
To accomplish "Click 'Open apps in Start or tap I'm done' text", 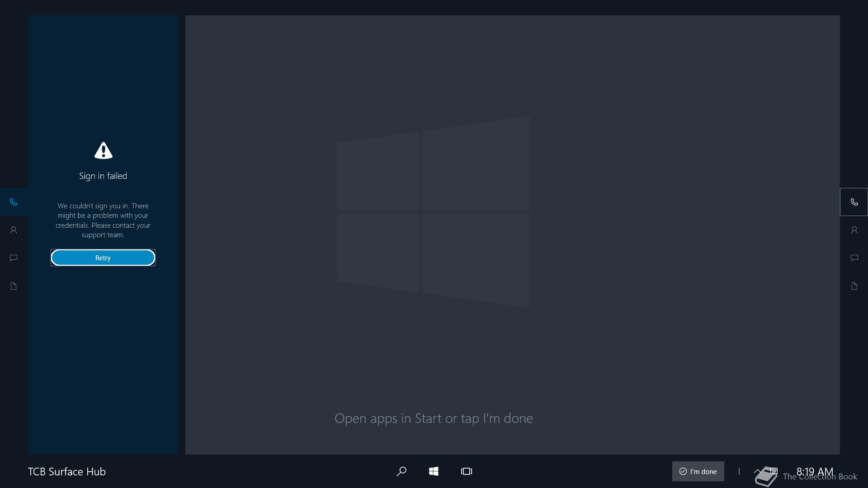I will tap(434, 418).
